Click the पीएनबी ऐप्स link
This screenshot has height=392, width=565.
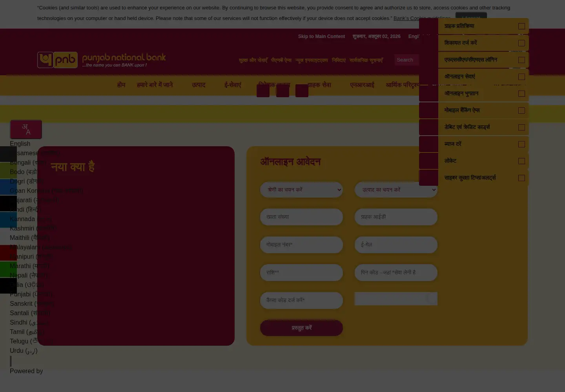pyautogui.click(x=281, y=60)
